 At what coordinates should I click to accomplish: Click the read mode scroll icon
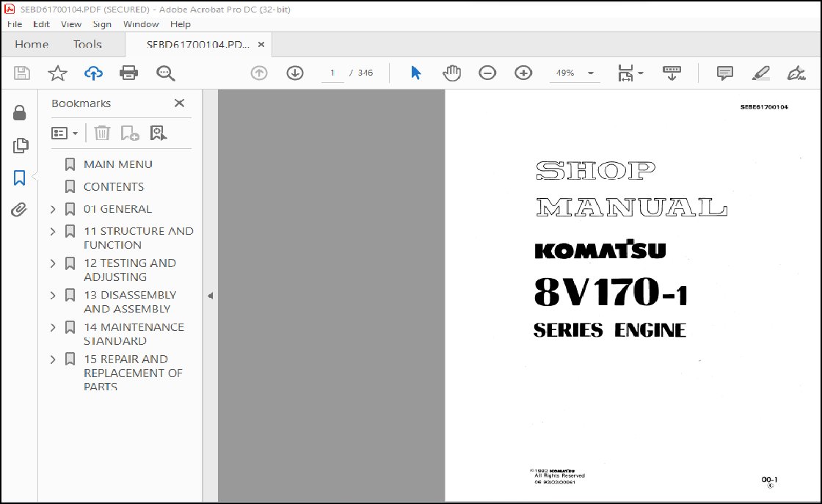point(672,73)
